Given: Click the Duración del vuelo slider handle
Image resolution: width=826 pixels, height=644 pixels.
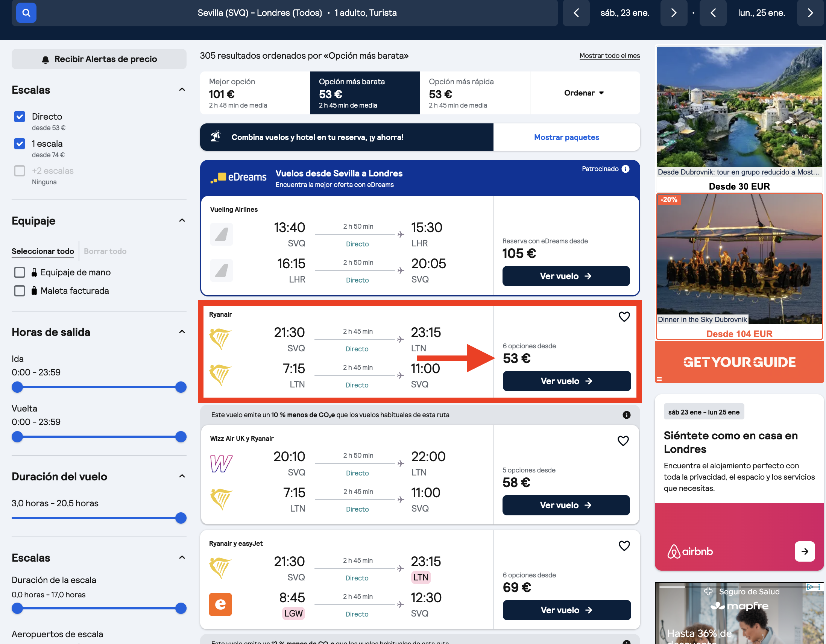Looking at the screenshot, I should [x=181, y=518].
